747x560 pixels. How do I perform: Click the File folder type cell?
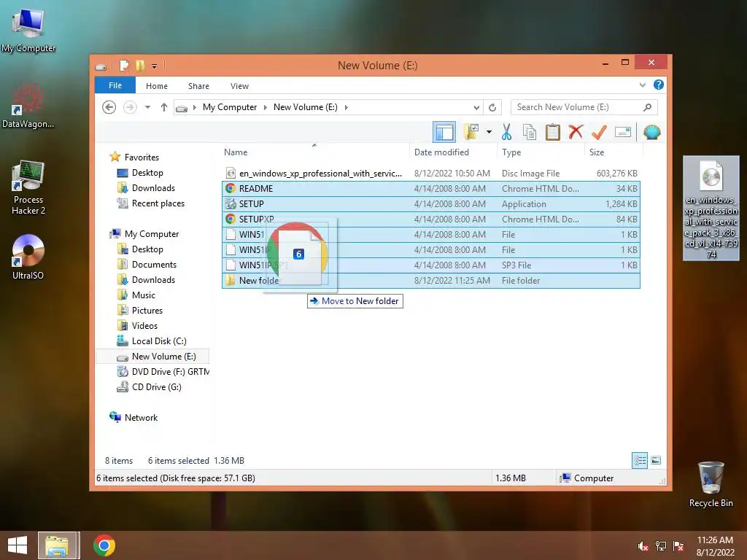[x=521, y=281]
